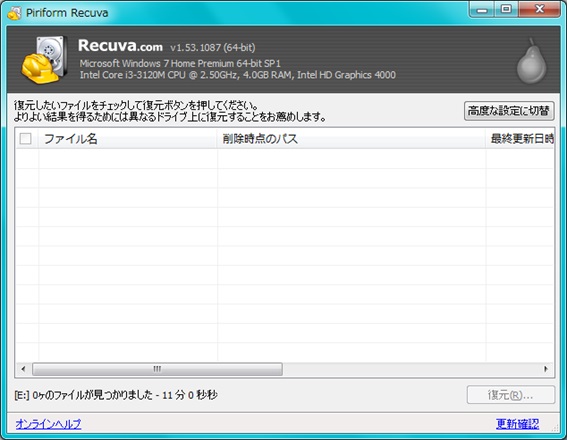Sort by 削除時点のパス column header
The height and width of the screenshot is (440, 567).
coord(351,138)
